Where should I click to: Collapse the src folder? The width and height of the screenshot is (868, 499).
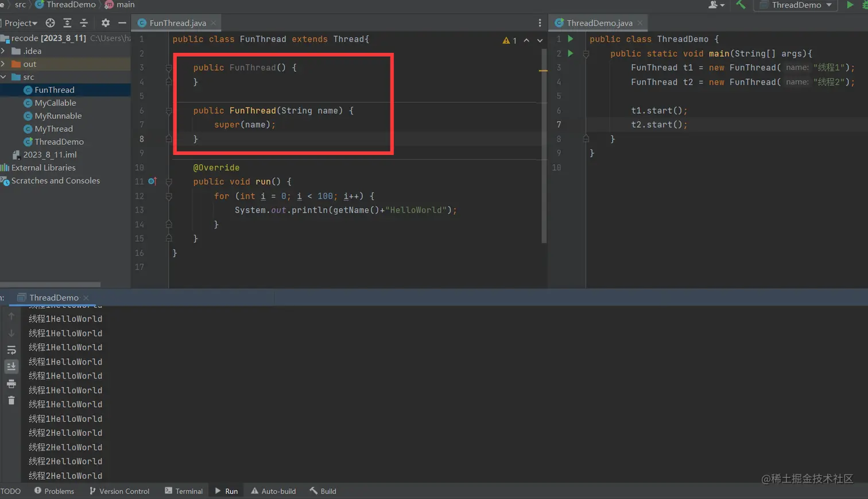(x=3, y=77)
